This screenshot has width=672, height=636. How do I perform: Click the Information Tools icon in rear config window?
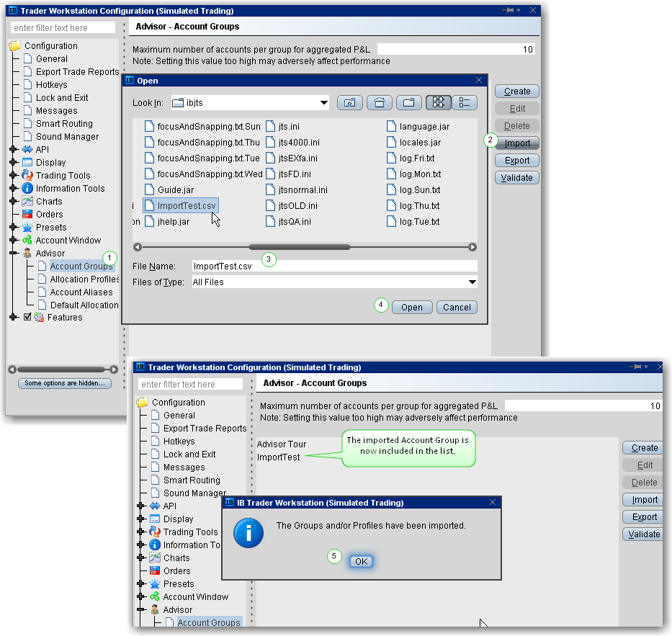(x=27, y=188)
